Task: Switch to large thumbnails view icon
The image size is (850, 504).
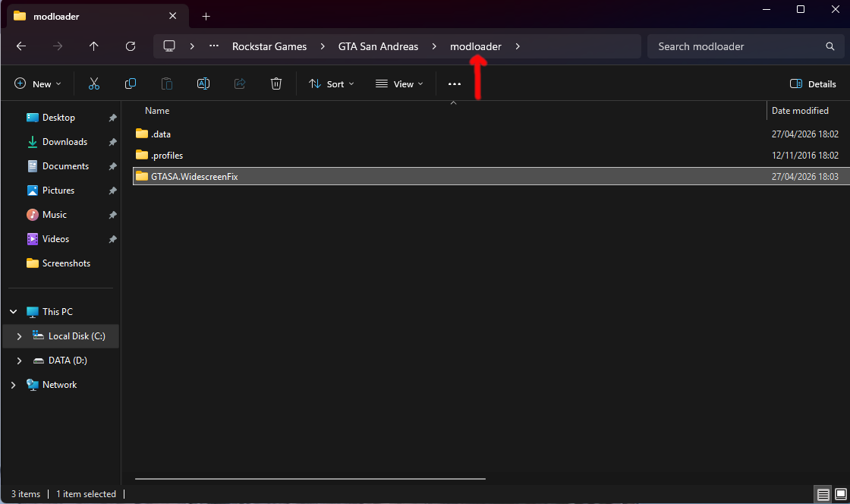Action: (841, 494)
